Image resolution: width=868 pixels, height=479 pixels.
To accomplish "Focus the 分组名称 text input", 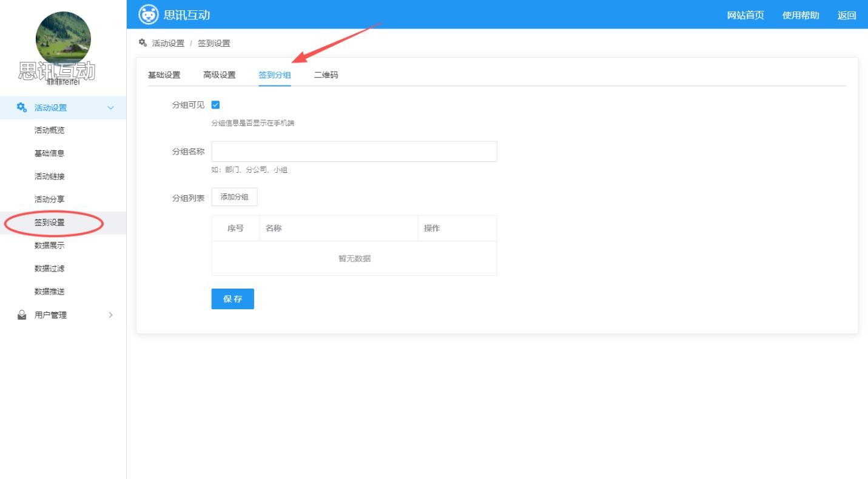I will (354, 152).
